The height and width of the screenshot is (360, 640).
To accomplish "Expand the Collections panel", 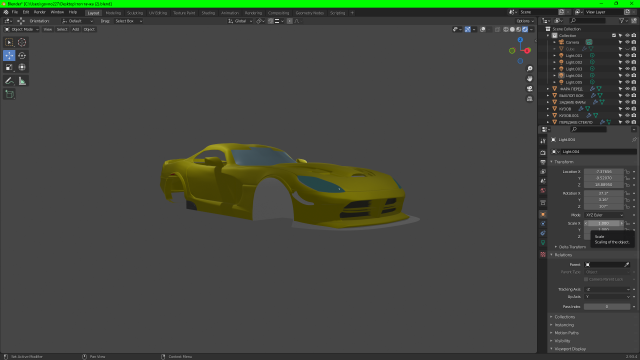I will click(x=564, y=317).
